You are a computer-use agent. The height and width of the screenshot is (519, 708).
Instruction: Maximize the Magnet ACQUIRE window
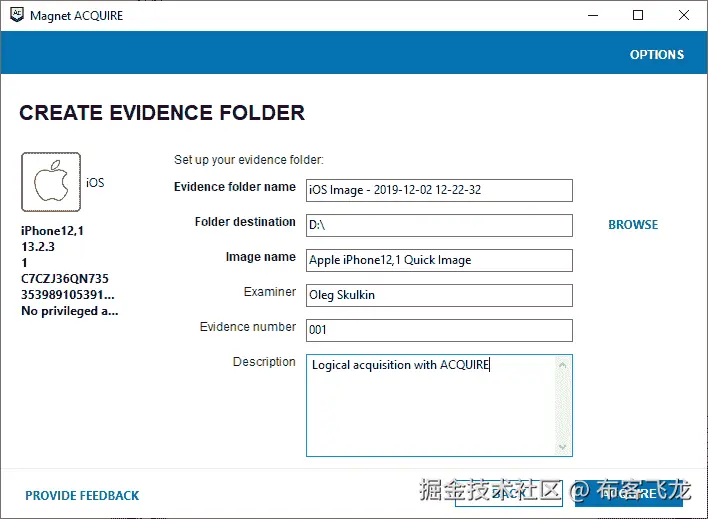[638, 15]
